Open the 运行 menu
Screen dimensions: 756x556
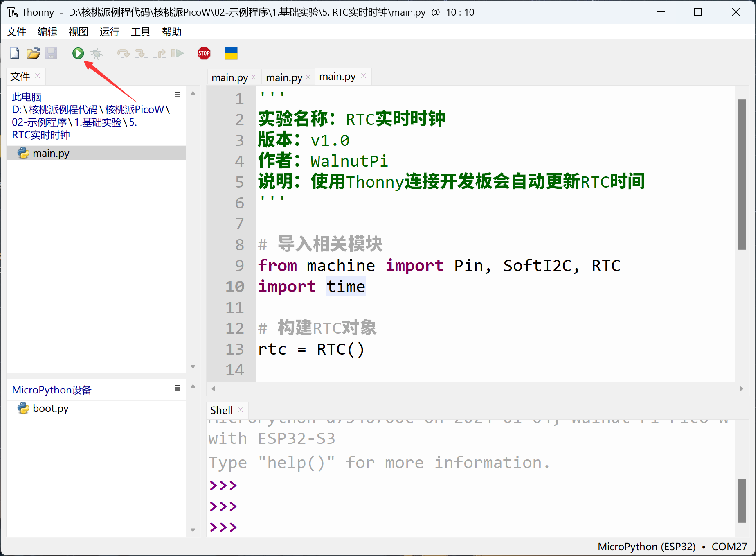tap(109, 32)
